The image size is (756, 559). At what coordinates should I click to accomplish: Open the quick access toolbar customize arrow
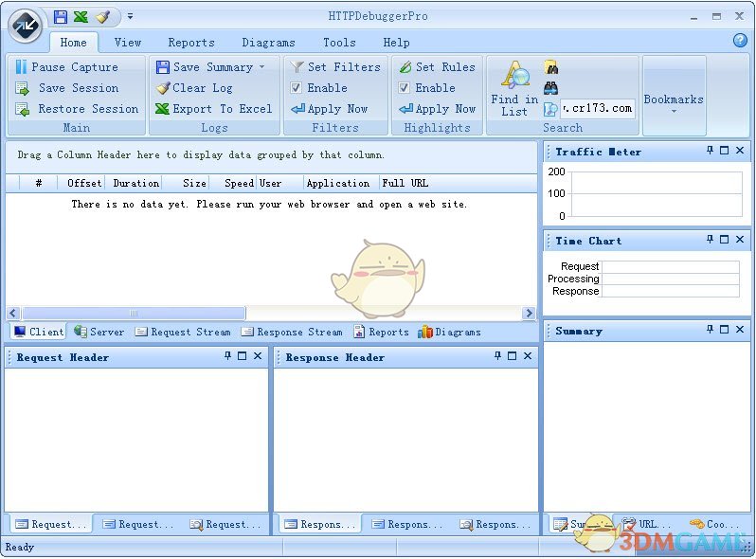tap(130, 16)
